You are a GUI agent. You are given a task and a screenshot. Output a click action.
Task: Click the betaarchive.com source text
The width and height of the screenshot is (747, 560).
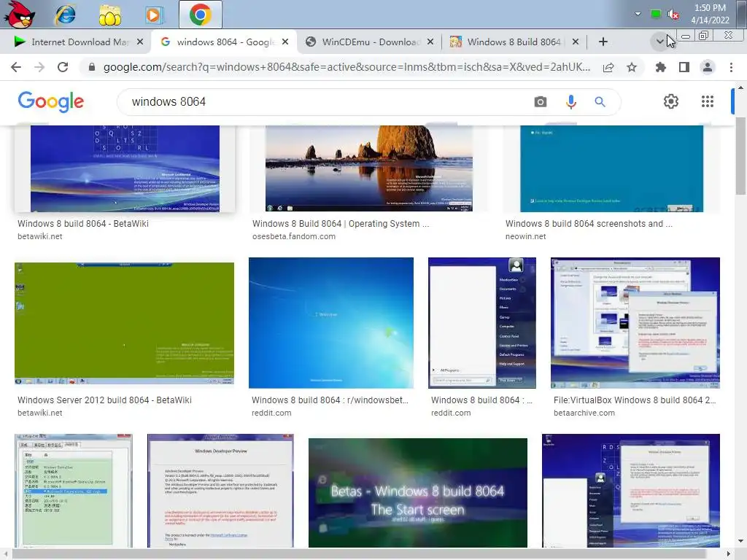[x=584, y=413]
